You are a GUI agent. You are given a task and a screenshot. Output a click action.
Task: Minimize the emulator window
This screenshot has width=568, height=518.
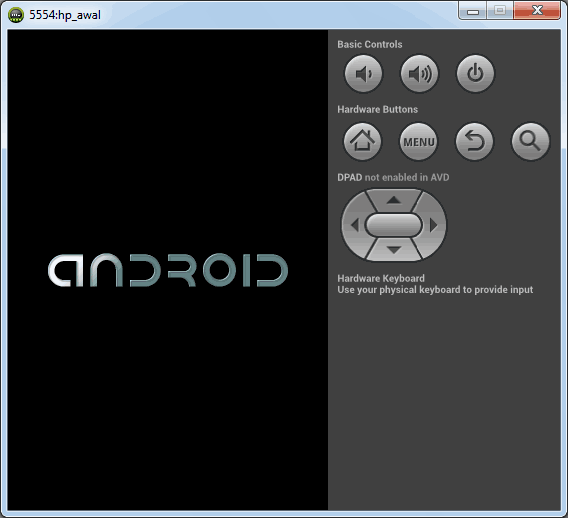click(473, 11)
